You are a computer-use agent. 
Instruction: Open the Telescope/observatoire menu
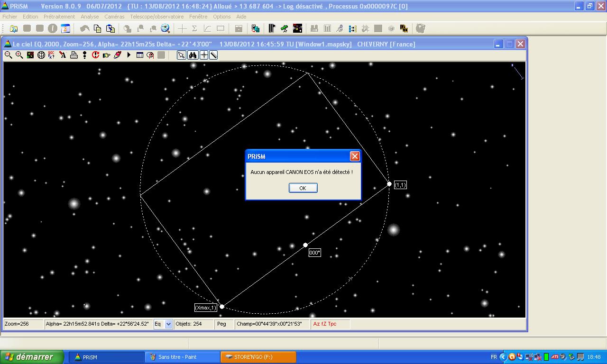156,17
